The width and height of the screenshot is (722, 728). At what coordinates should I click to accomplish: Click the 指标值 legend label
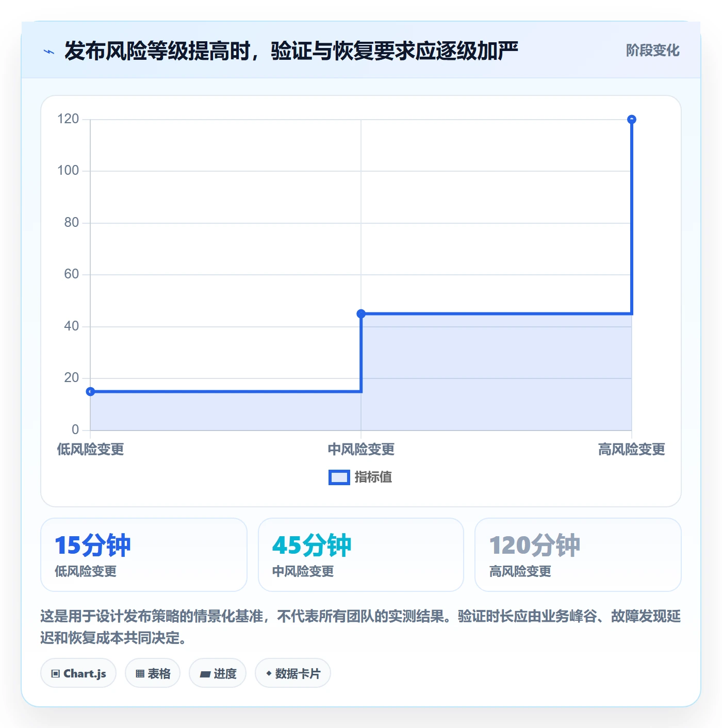pyautogui.click(x=373, y=477)
